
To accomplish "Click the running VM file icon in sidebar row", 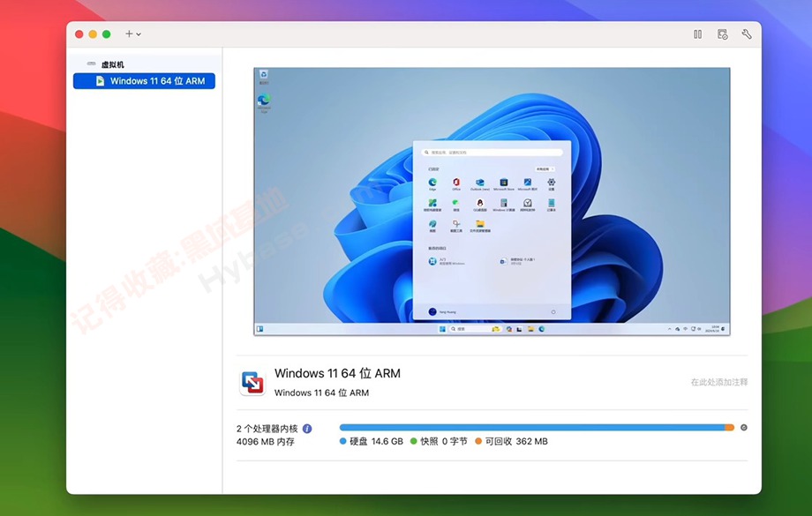I will click(x=100, y=81).
